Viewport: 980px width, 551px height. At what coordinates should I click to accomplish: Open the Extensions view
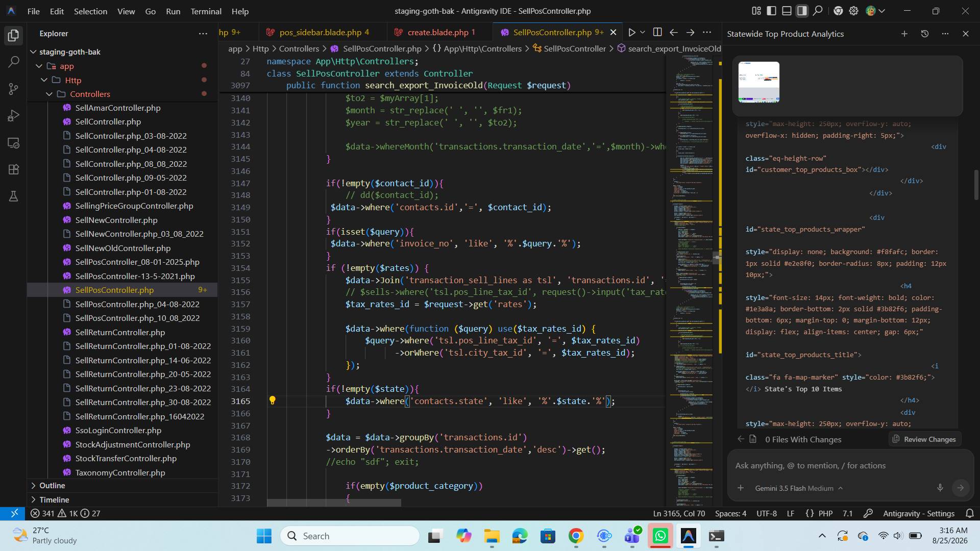(x=14, y=169)
